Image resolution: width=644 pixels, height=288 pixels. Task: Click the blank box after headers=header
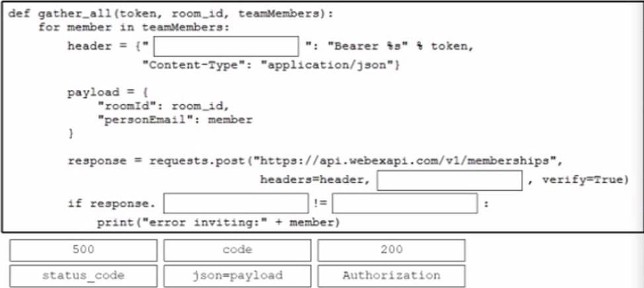click(x=450, y=180)
